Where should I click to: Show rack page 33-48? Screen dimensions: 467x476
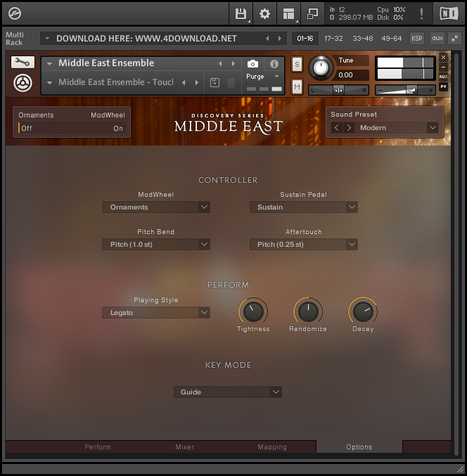(x=362, y=39)
